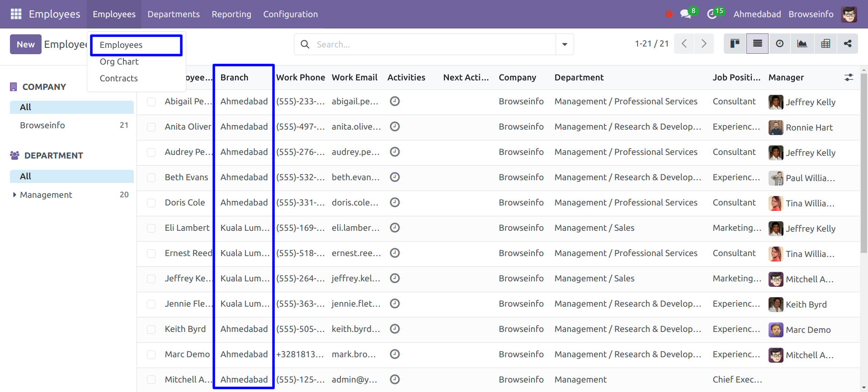Click the New employee button

pyautogui.click(x=26, y=44)
